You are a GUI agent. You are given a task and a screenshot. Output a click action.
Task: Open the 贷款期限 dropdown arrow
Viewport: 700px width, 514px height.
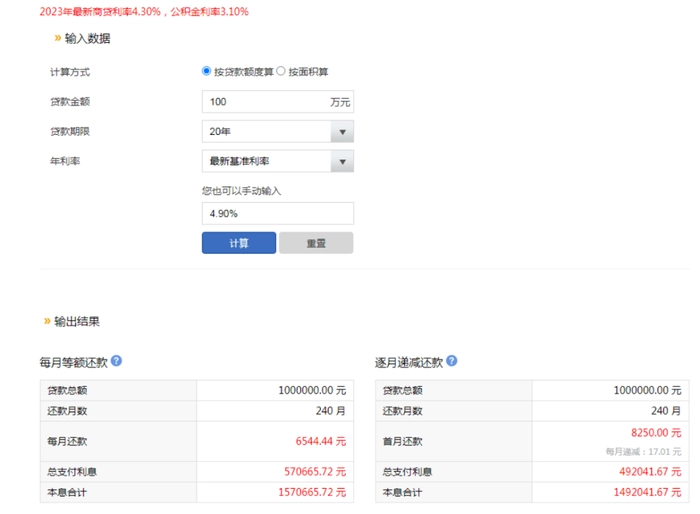tap(342, 132)
